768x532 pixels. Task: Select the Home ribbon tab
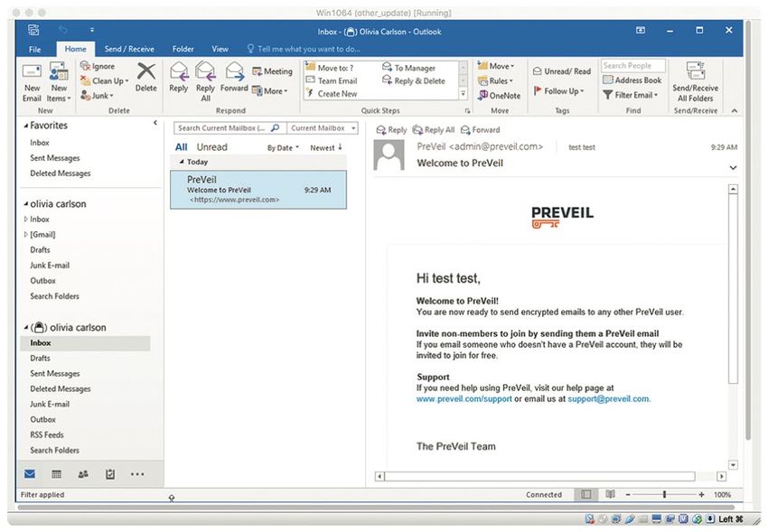[75, 49]
